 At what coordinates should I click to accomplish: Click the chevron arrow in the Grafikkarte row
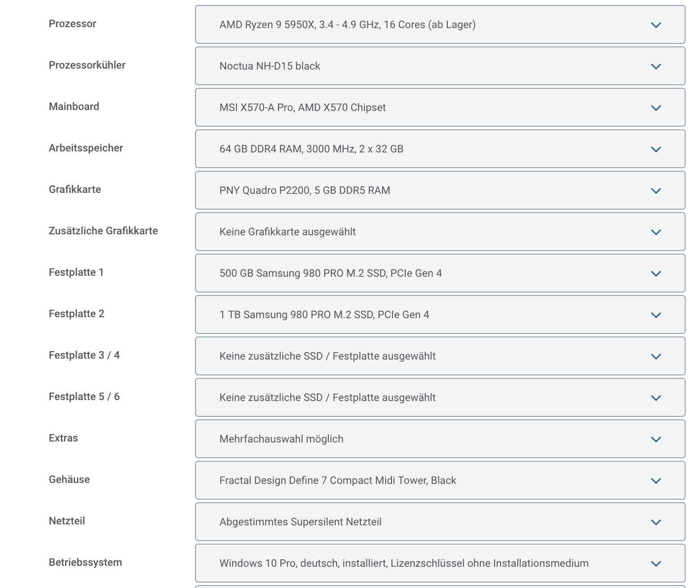click(x=656, y=191)
